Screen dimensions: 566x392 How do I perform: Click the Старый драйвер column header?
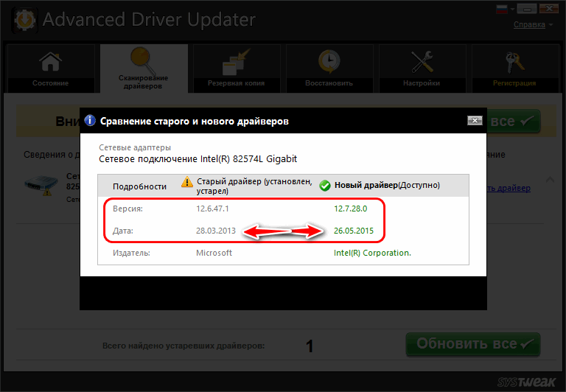pyautogui.click(x=254, y=186)
